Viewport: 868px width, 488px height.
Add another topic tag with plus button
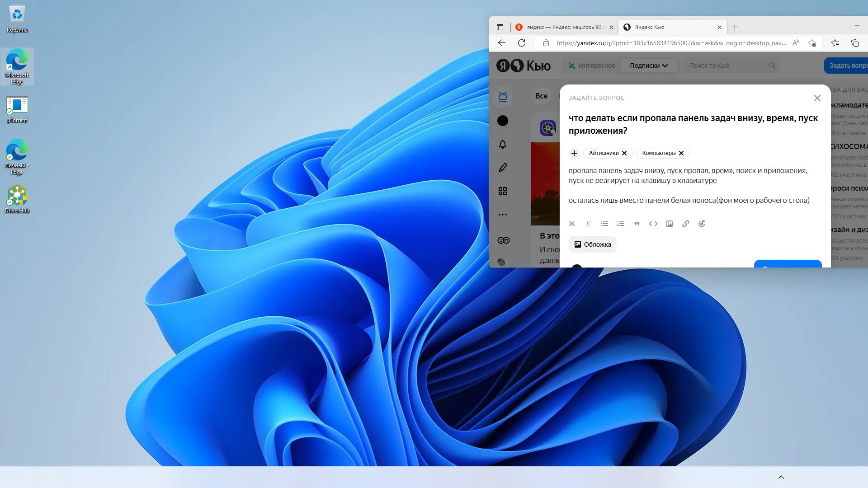[574, 153]
